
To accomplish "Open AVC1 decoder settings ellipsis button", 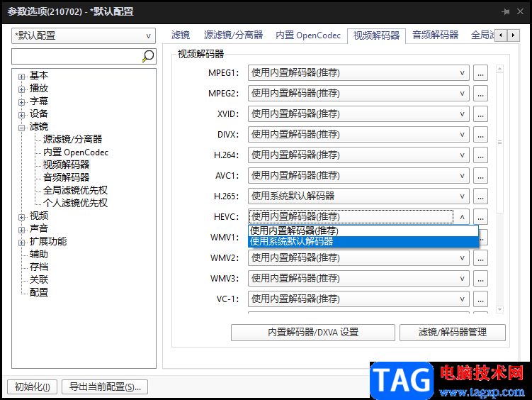I will click(480, 176).
